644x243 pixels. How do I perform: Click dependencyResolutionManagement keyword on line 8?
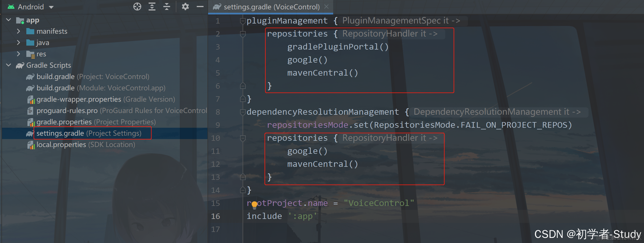point(323,112)
